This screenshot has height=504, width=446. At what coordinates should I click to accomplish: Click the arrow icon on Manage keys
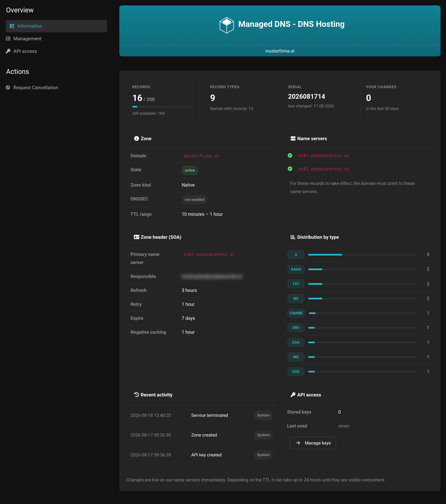pyautogui.click(x=298, y=443)
